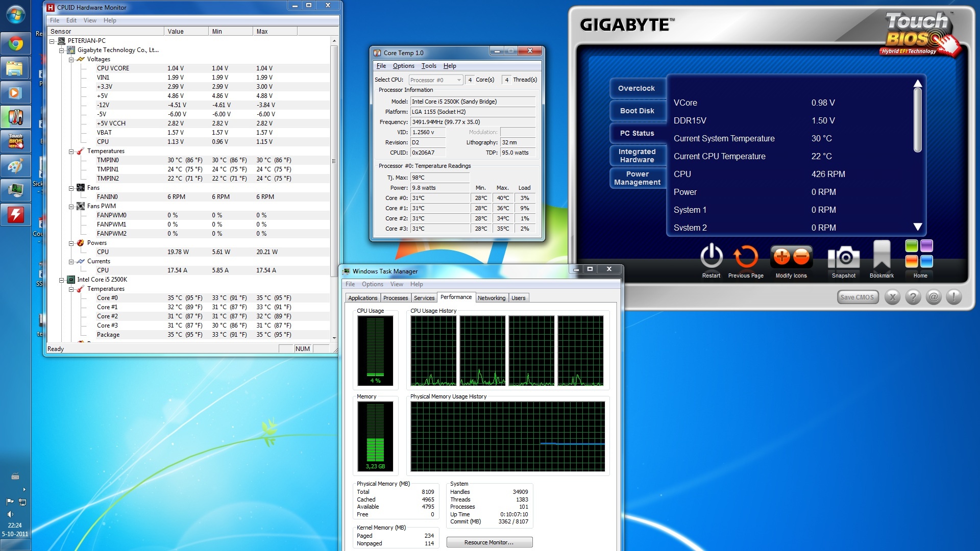The height and width of the screenshot is (551, 980).
Task: Click the scroll-up arrow in PC Status list
Action: click(x=918, y=83)
